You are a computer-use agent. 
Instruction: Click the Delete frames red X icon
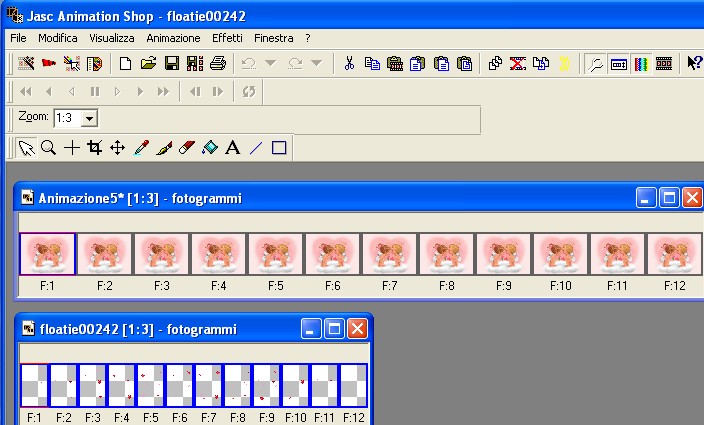pyautogui.click(x=518, y=63)
